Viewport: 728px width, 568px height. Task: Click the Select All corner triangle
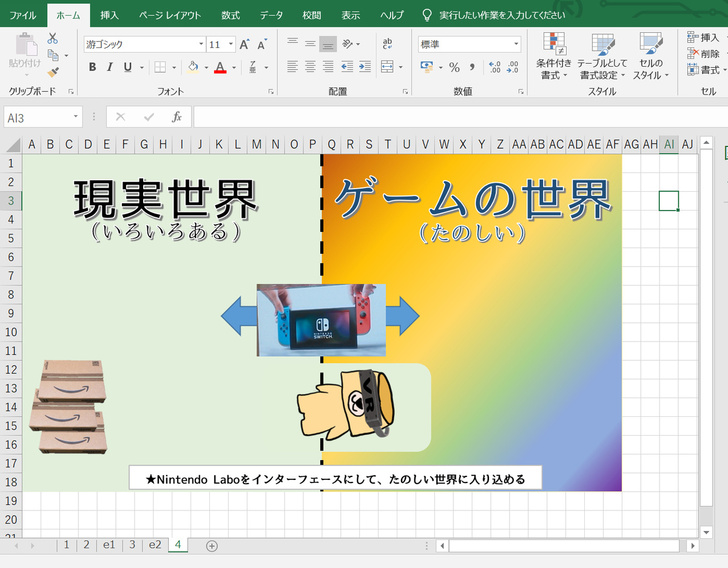tap(12, 144)
